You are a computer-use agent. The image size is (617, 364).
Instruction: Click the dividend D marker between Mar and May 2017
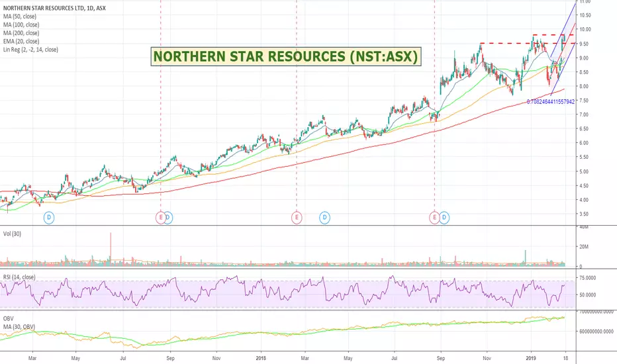49,217
